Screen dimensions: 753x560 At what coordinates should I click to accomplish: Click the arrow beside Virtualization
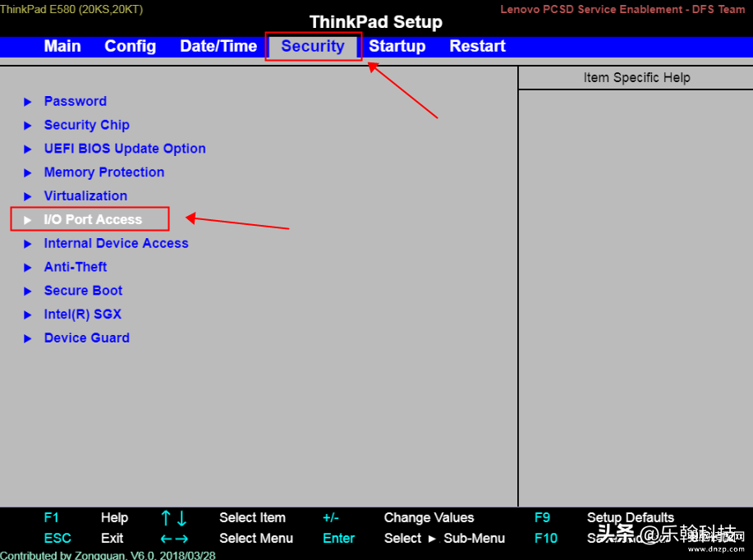pyautogui.click(x=28, y=196)
